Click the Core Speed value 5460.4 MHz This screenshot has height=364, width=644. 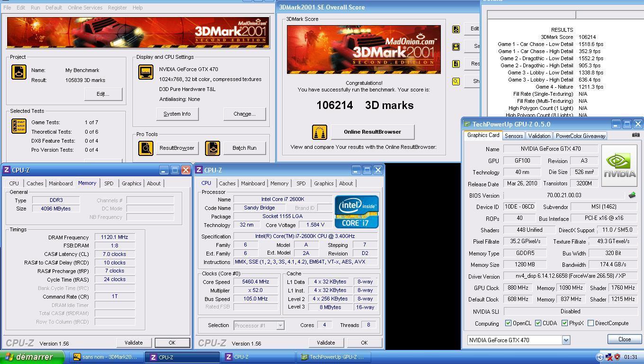pos(256,282)
